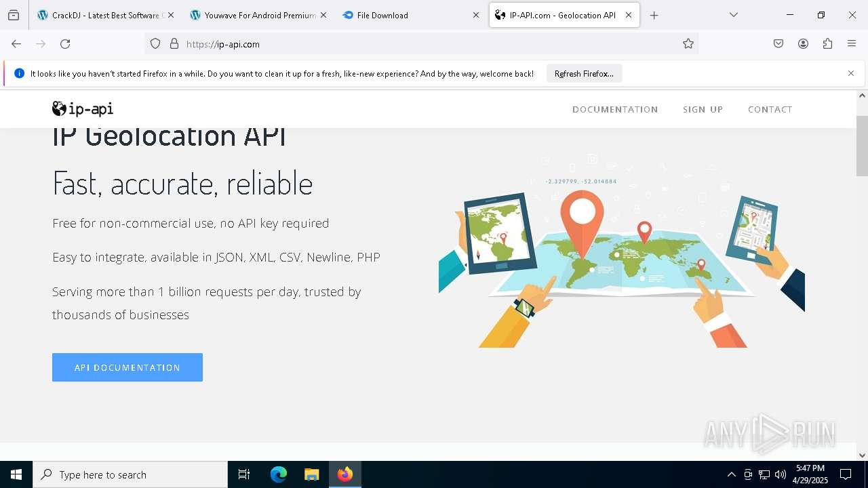Open a new tab with plus button
Viewport: 868px width, 488px height.
tap(654, 15)
